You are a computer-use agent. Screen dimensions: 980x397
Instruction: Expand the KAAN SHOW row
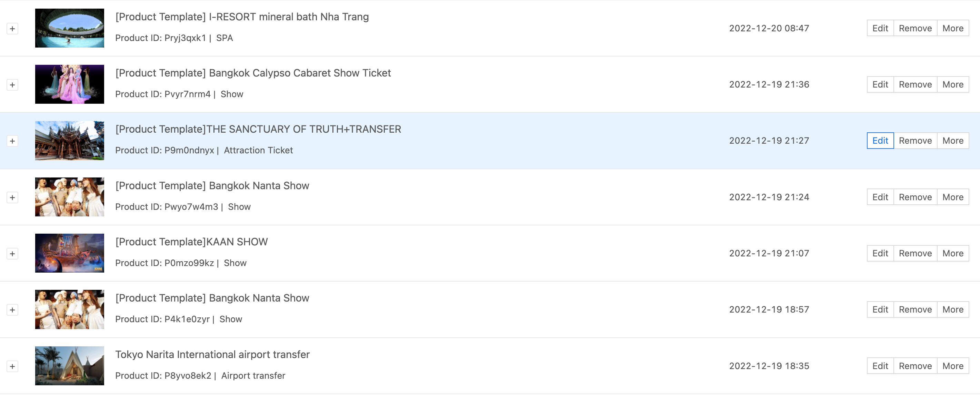click(x=12, y=254)
